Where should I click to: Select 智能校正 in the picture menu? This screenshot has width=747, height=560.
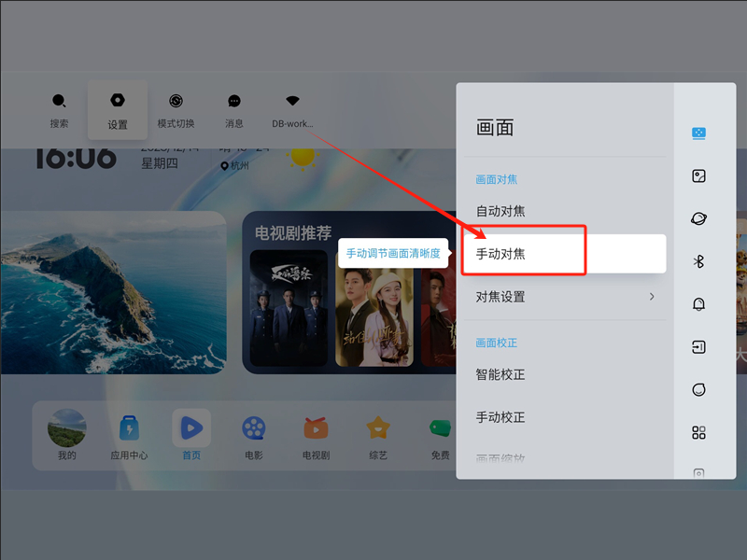(500, 374)
